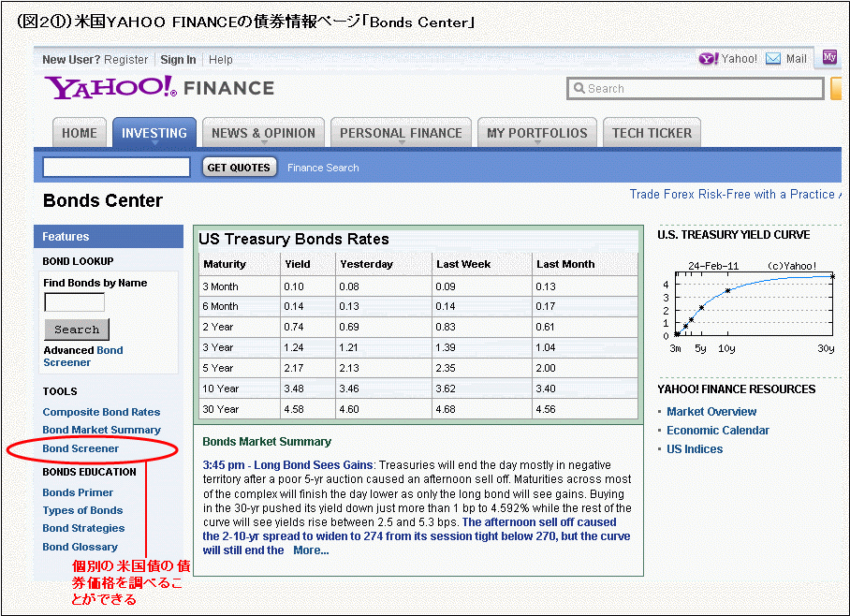The width and height of the screenshot is (850, 616).
Task: Click the 30 Year maturity row
Action: pos(418,409)
